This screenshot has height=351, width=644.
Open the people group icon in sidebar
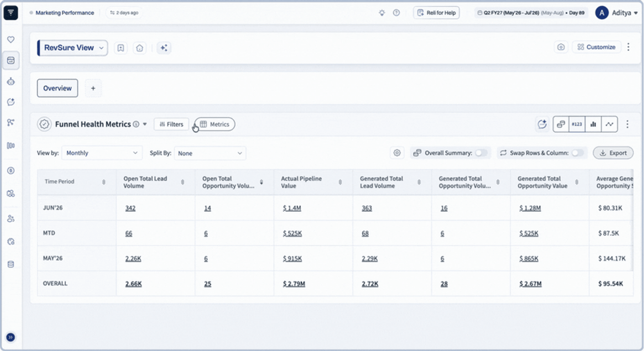pos(11,219)
